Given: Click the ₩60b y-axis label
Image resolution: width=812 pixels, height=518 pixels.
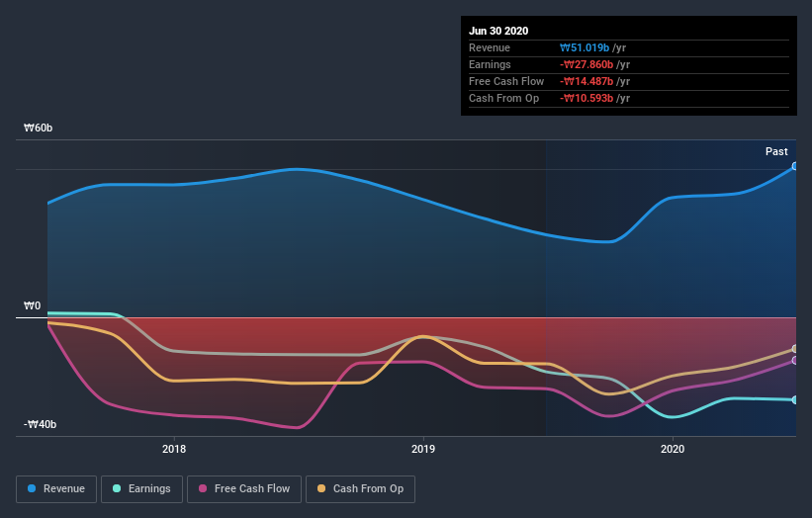Looking at the screenshot, I should [x=38, y=128].
